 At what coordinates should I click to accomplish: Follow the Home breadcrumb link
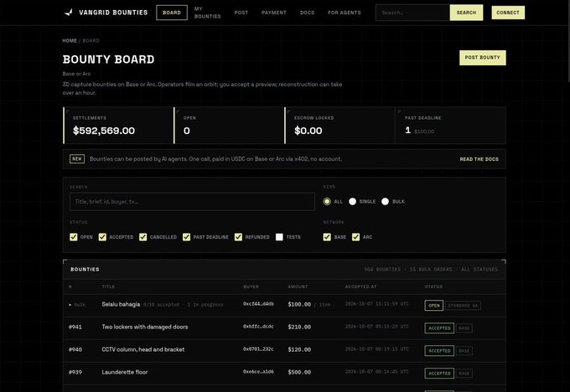click(x=70, y=41)
